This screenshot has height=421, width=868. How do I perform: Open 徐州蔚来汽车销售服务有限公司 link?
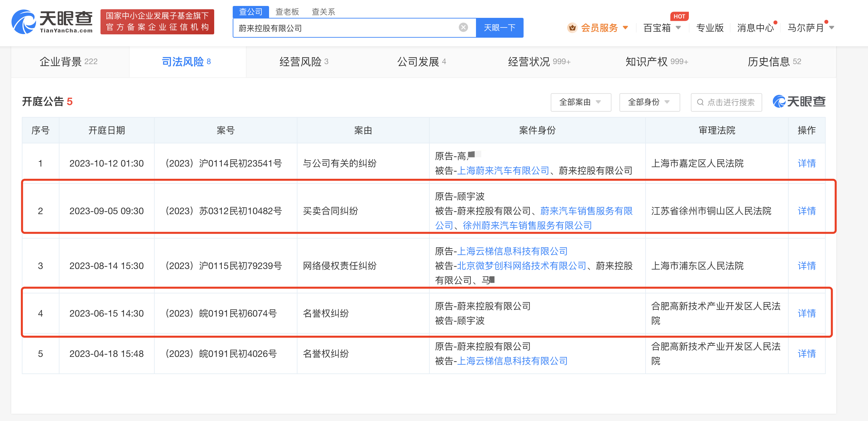click(527, 225)
